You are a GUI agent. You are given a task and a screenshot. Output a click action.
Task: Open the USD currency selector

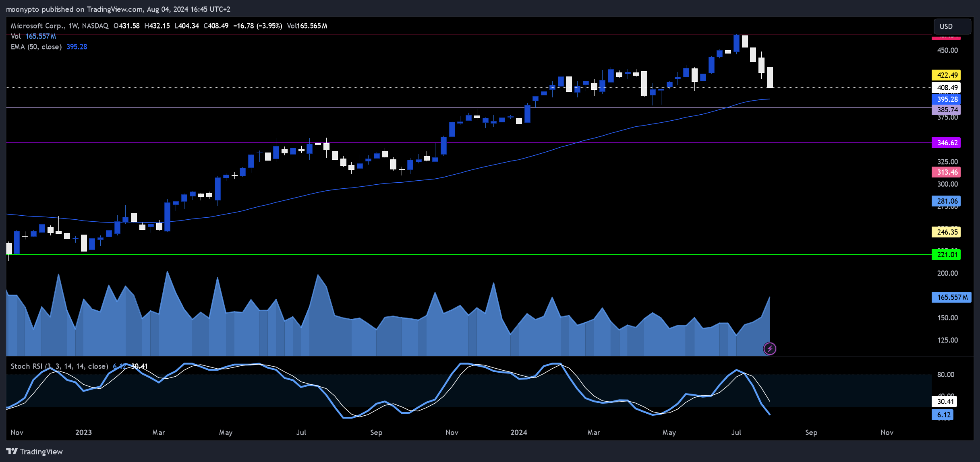[952, 27]
